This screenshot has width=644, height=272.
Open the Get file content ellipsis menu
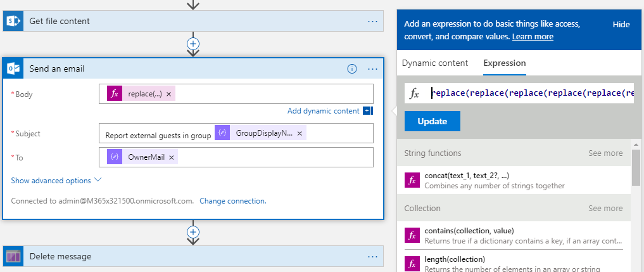[x=372, y=21]
